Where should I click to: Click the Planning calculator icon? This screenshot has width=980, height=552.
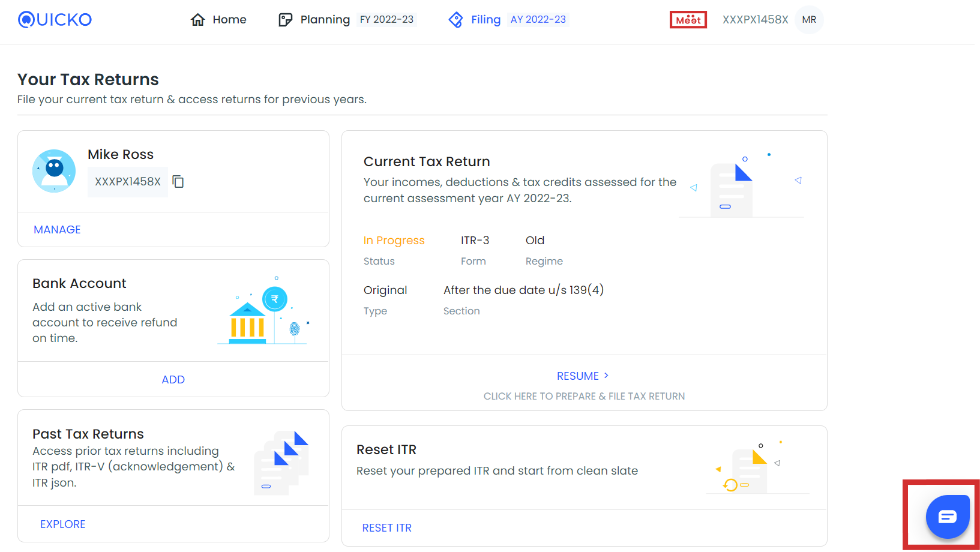[286, 20]
